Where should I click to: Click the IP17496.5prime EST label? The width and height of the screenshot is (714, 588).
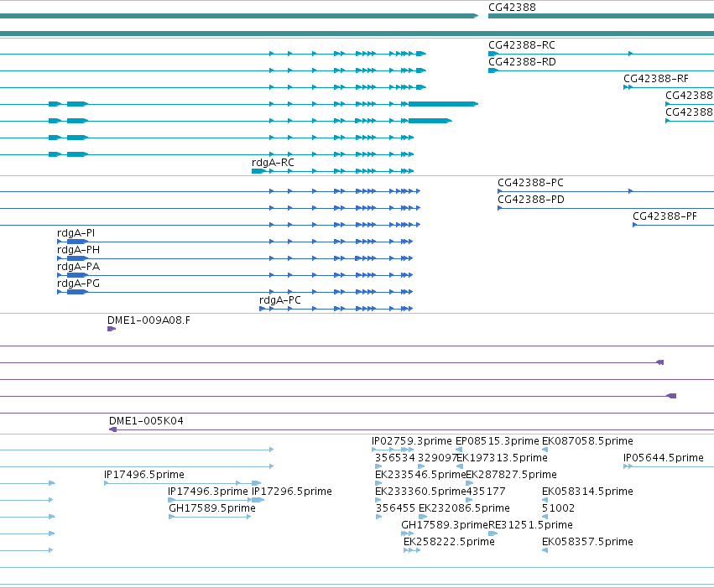click(144, 475)
